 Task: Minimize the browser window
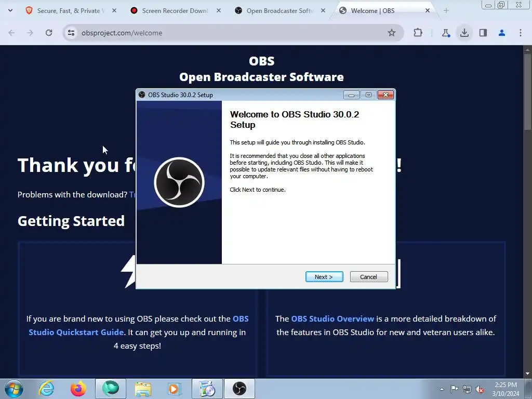(x=488, y=5)
